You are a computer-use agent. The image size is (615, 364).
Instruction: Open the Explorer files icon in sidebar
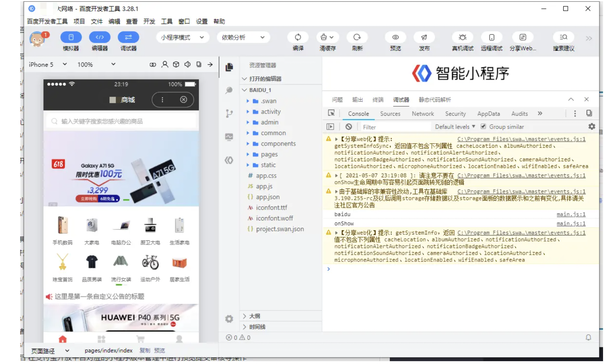229,67
